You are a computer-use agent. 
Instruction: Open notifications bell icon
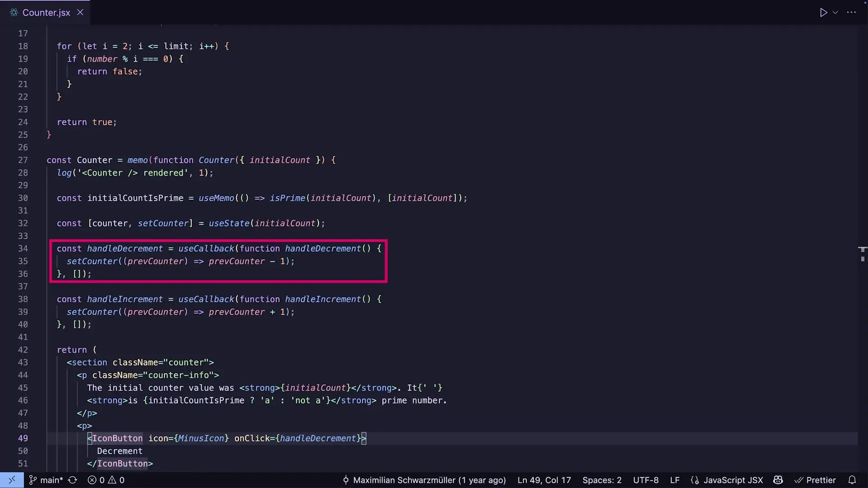point(852,480)
